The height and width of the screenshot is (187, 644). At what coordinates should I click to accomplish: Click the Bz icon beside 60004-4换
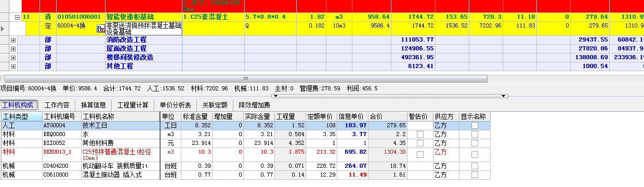pos(101,29)
